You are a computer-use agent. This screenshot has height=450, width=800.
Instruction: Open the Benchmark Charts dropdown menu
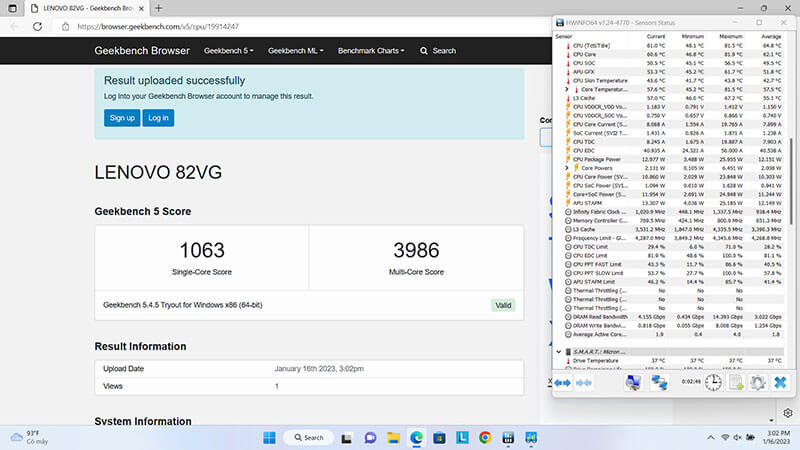coord(371,51)
